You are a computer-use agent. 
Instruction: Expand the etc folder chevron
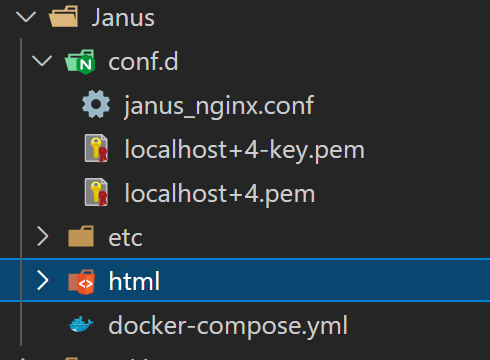(43, 236)
